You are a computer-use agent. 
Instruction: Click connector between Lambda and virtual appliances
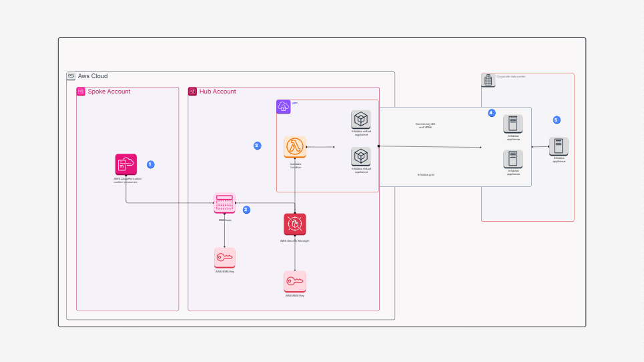[x=320, y=147]
